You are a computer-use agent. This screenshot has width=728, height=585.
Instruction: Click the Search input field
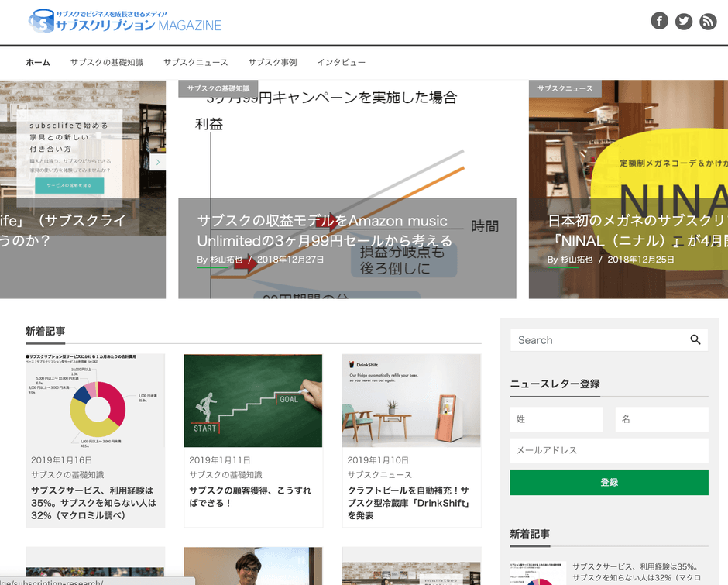pyautogui.click(x=596, y=340)
